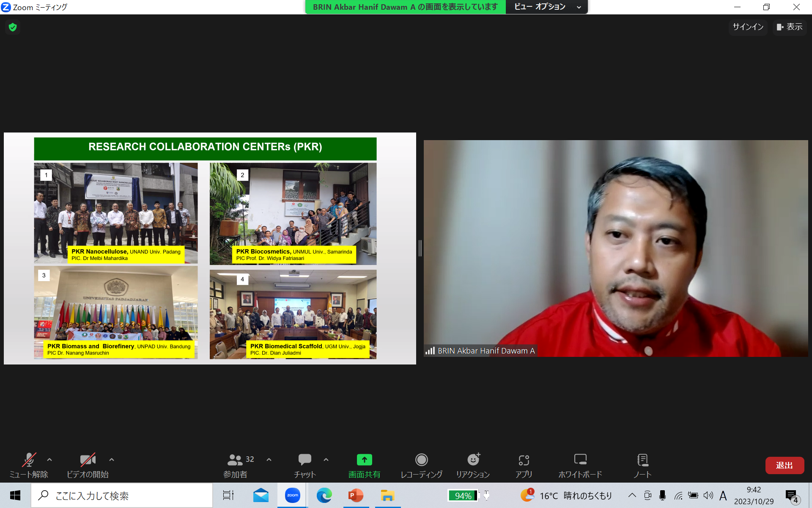Click the Zoom window title icon
812x508 pixels.
click(6, 7)
